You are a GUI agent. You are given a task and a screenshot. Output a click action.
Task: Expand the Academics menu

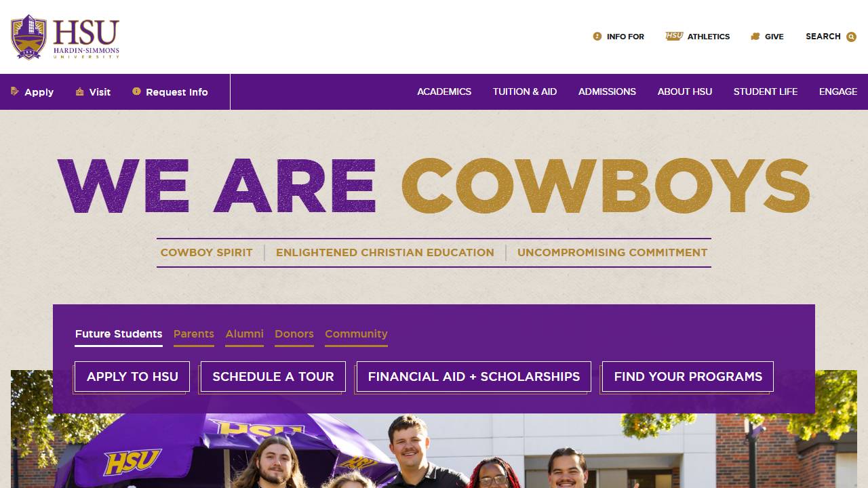[444, 91]
